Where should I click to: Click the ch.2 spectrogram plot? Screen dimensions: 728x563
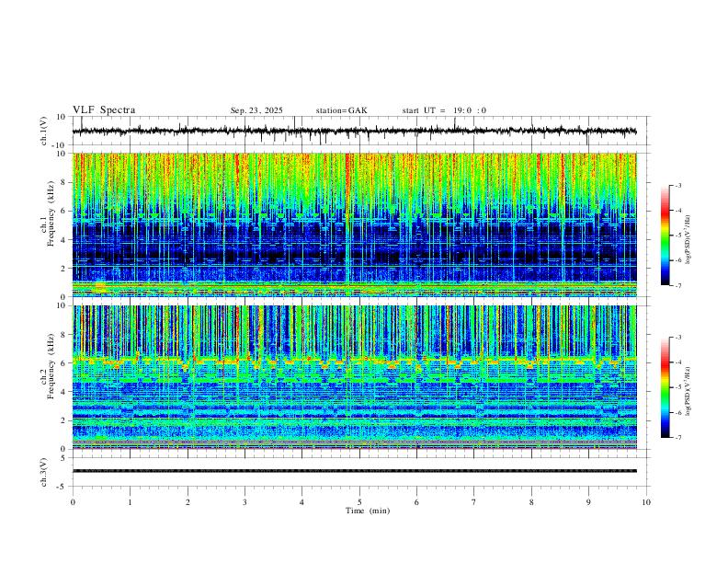click(x=354, y=377)
